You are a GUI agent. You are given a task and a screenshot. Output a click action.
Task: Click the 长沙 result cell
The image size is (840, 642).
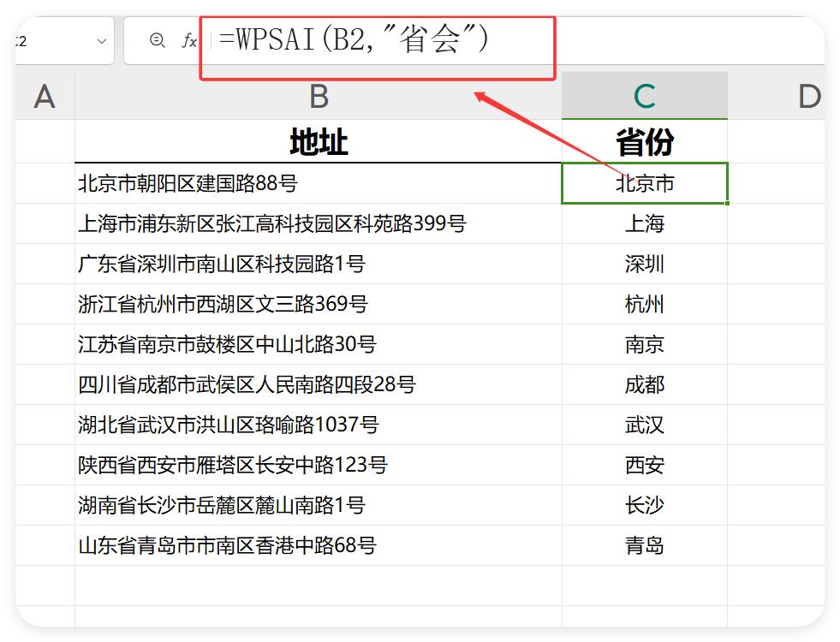(x=645, y=505)
